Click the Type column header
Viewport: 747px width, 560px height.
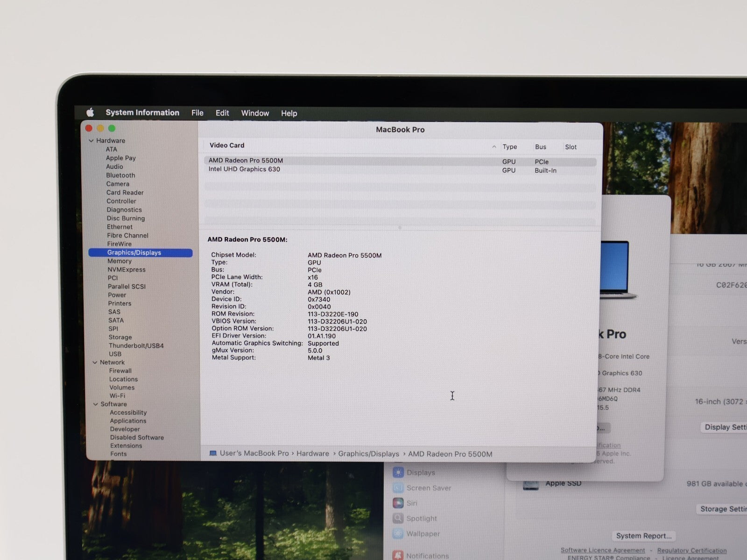(x=510, y=147)
